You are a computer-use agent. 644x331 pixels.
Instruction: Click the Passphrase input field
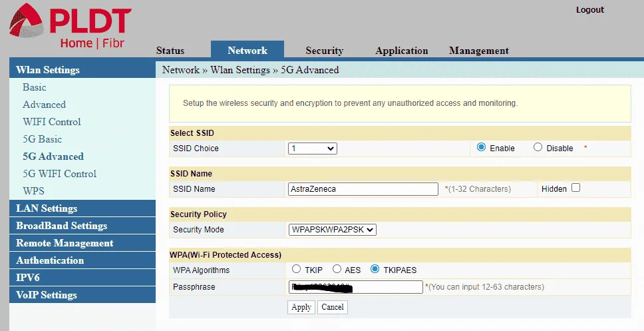point(356,287)
